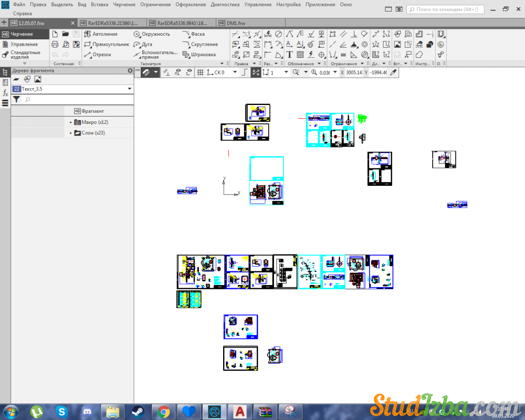Create a new document icon

pyautogui.click(x=55, y=34)
